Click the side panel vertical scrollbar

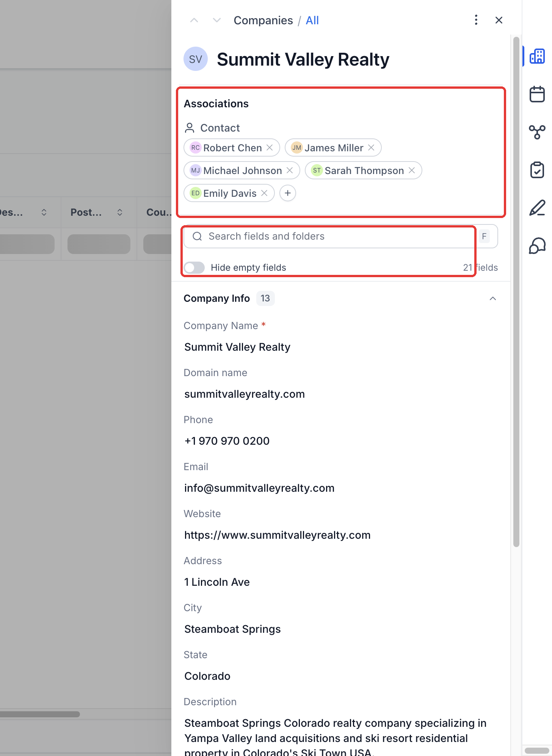point(516,292)
